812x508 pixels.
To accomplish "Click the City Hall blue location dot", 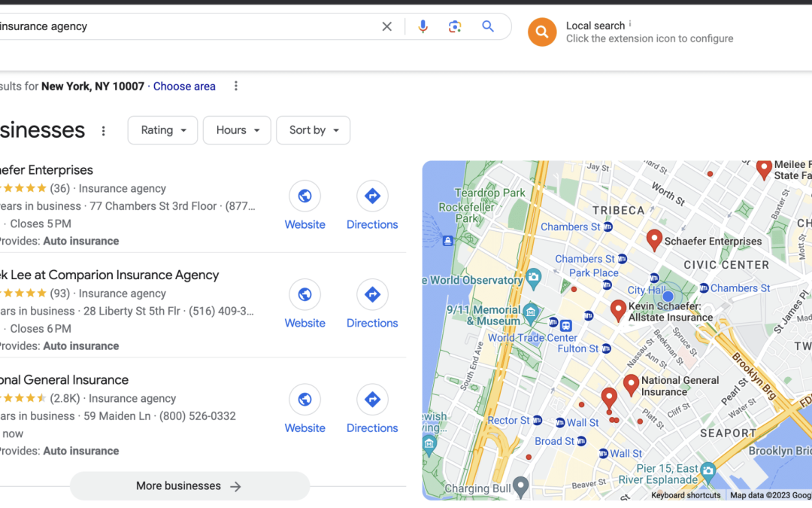I will [668, 296].
